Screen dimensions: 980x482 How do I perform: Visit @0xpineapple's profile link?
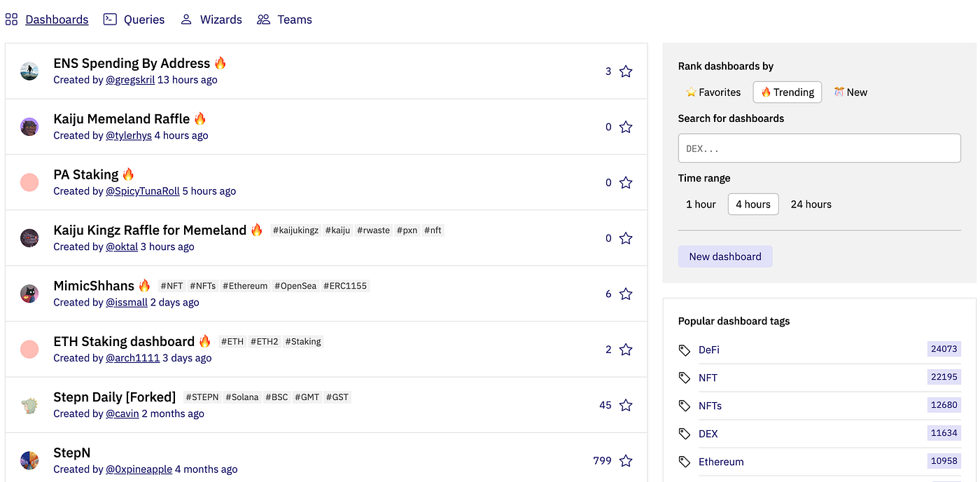pos(139,469)
